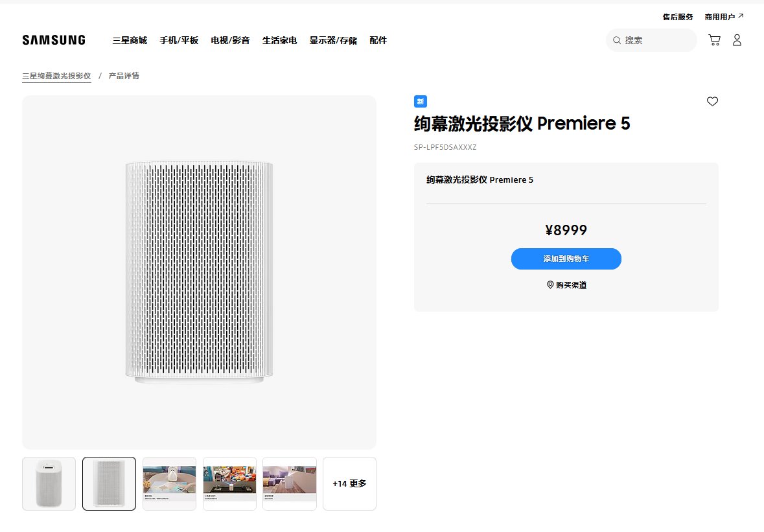Select the fourth thumbnail with colorful yarn
Screen dimensions: 764x532
click(229, 484)
